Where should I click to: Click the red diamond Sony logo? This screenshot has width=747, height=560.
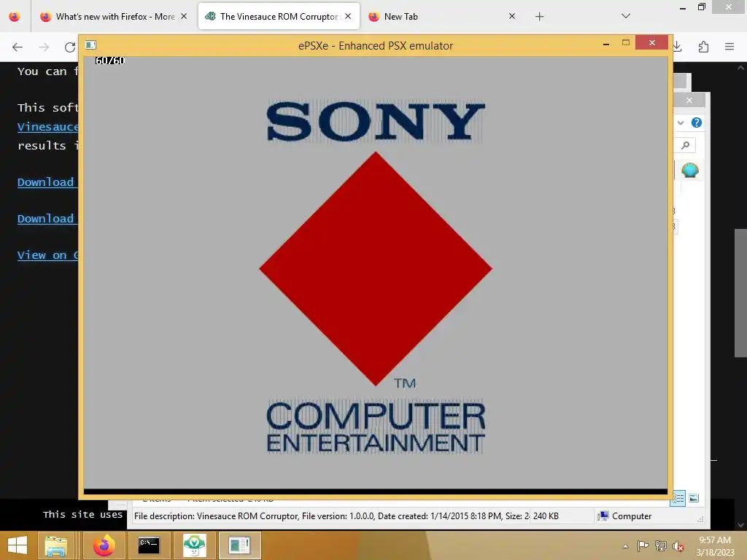coord(376,268)
